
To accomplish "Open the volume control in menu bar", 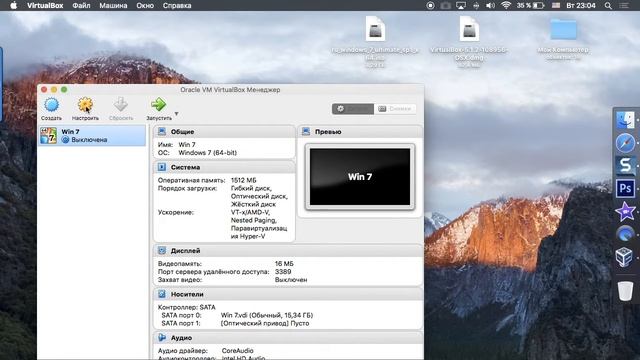I will (x=491, y=5).
